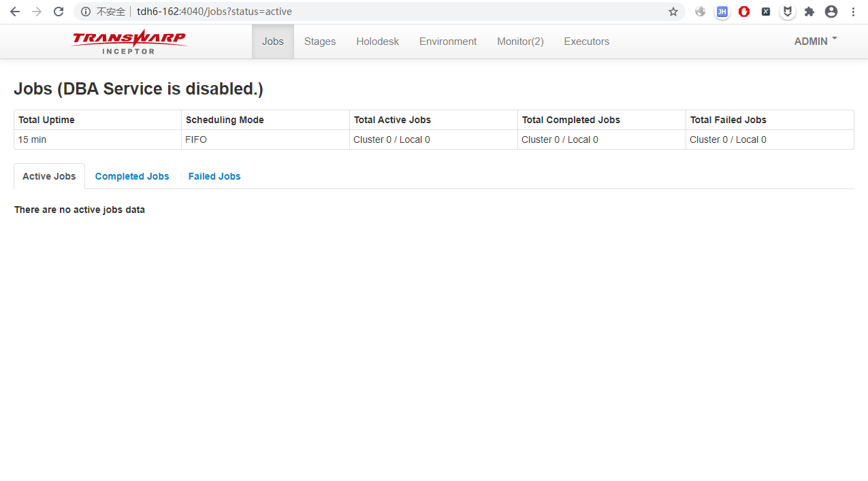Select the Active Jobs tab
The height and width of the screenshot is (481, 868).
coord(49,176)
